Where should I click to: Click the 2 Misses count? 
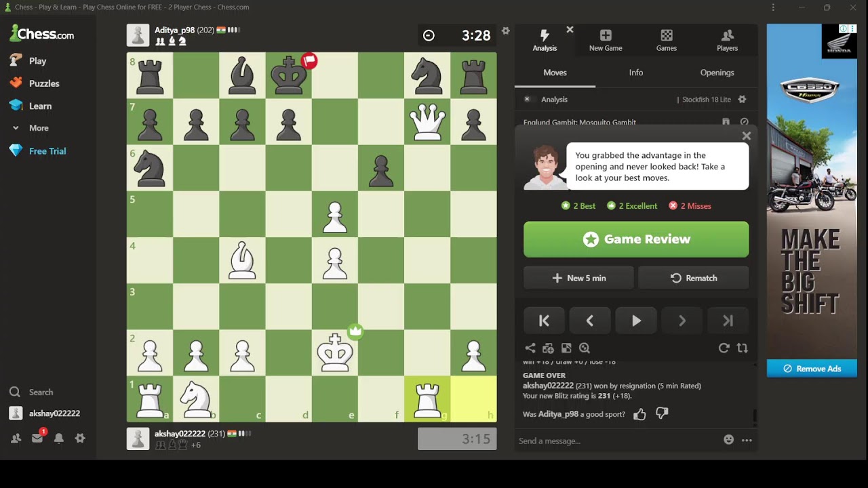click(690, 206)
